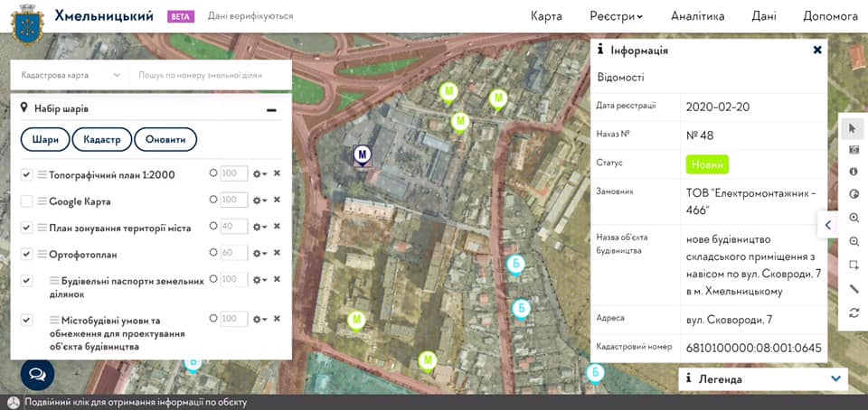The image size is (868, 410).
Task: Open the chat support bubble
Action: (x=37, y=373)
